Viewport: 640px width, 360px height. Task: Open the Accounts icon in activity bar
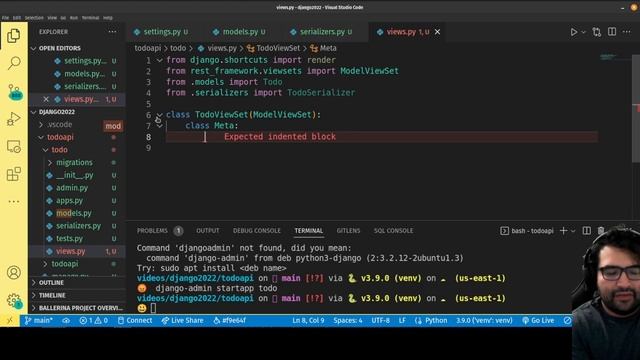click(13, 272)
